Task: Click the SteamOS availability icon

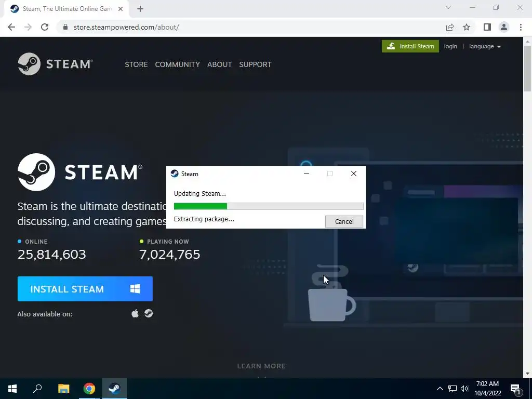Action: pyautogui.click(x=149, y=313)
